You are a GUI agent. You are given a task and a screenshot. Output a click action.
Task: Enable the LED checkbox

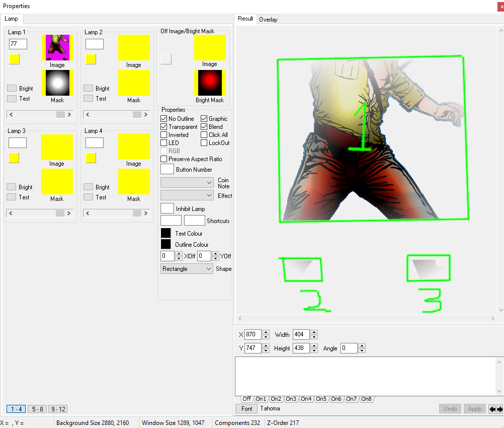[164, 143]
